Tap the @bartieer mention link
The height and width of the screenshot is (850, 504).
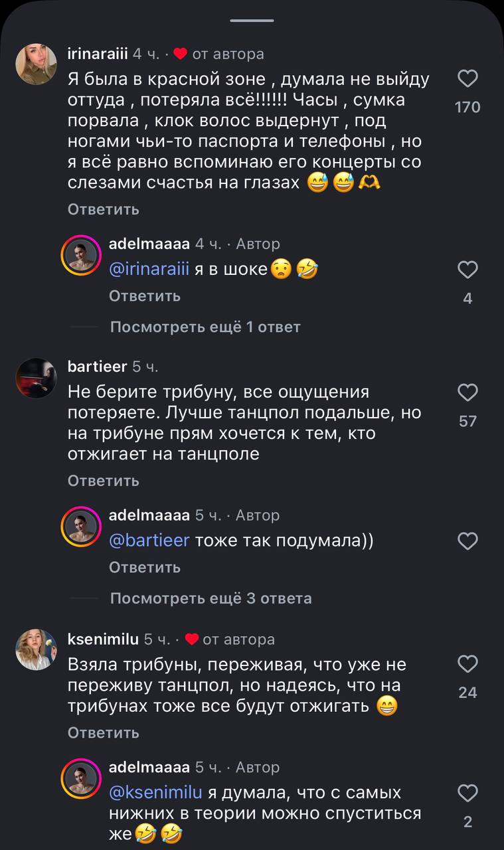[x=149, y=541]
